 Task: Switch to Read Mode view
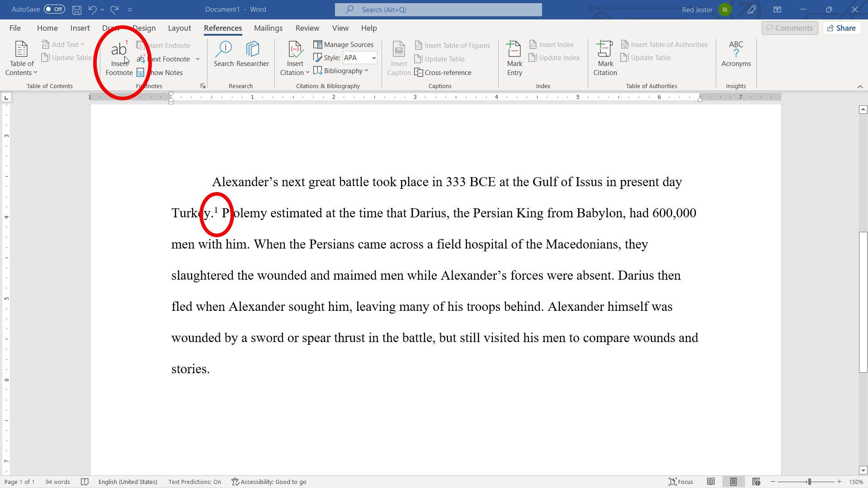point(711,482)
